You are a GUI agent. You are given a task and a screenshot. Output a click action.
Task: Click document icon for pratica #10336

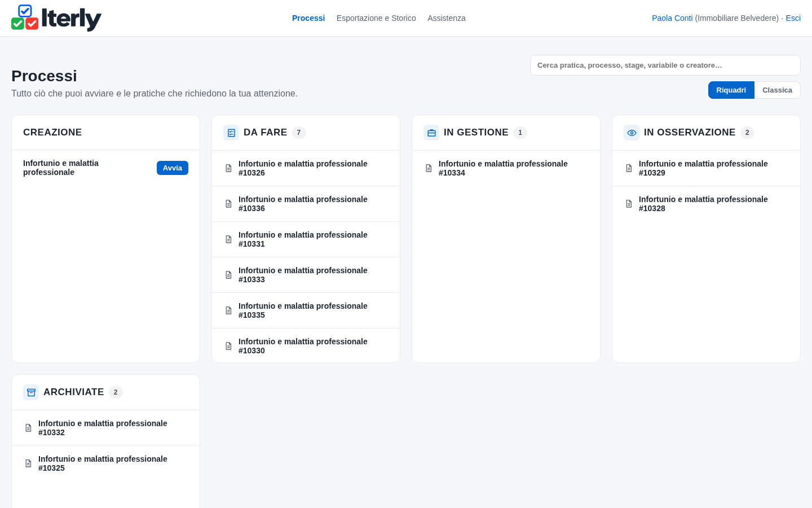click(x=228, y=204)
